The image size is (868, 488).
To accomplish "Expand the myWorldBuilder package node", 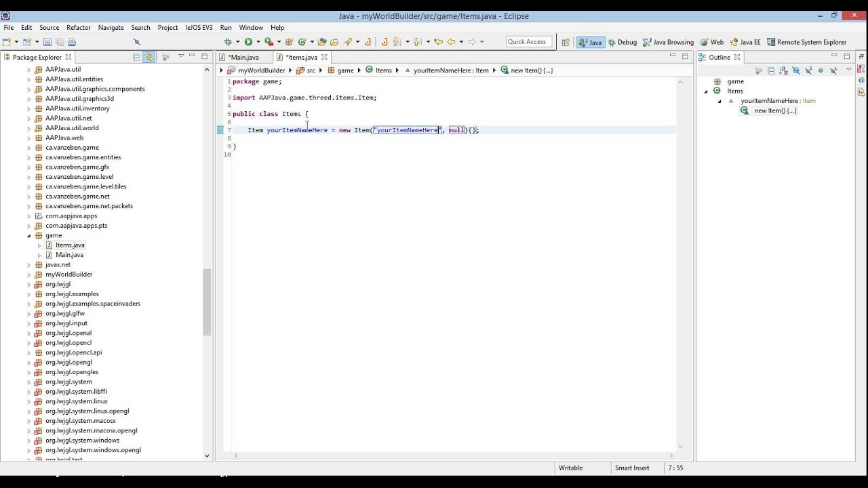I will [29, 274].
